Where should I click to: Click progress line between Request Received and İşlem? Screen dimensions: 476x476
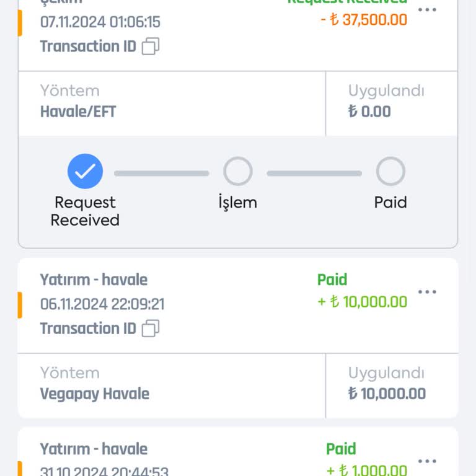pos(161,174)
